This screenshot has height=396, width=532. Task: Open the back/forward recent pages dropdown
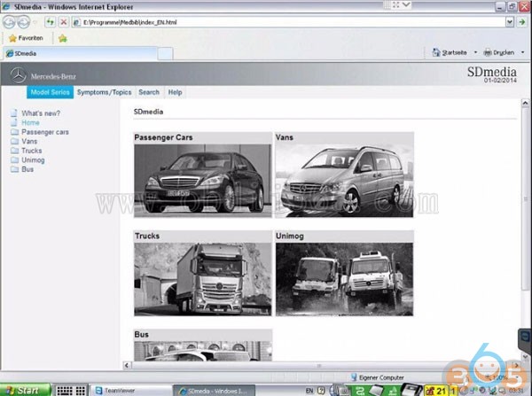[35, 22]
